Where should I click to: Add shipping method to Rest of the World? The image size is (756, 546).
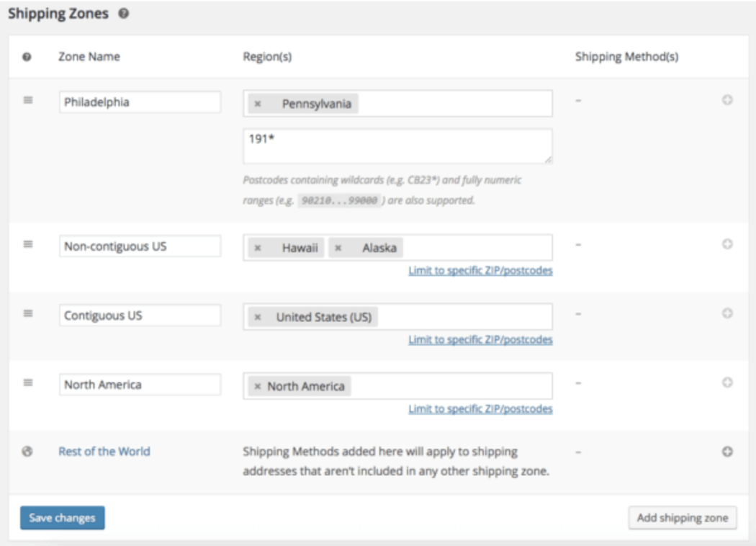727,452
